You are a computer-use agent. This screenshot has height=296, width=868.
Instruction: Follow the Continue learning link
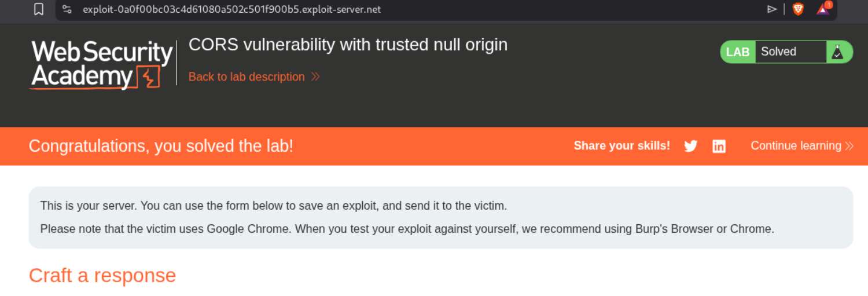(x=796, y=146)
